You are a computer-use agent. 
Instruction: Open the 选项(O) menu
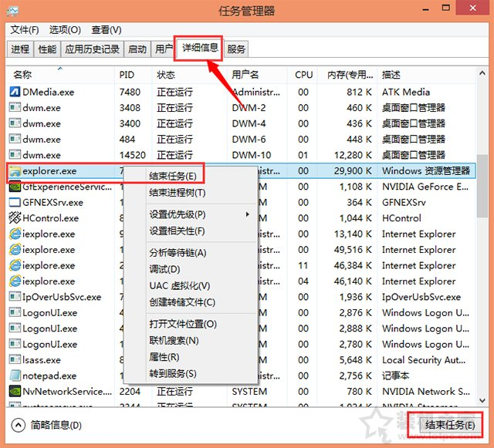point(65,30)
